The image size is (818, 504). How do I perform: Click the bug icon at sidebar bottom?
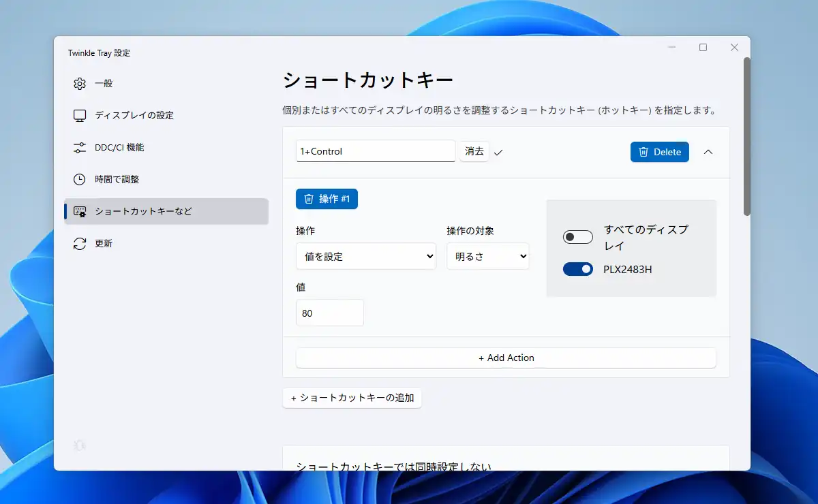click(80, 445)
